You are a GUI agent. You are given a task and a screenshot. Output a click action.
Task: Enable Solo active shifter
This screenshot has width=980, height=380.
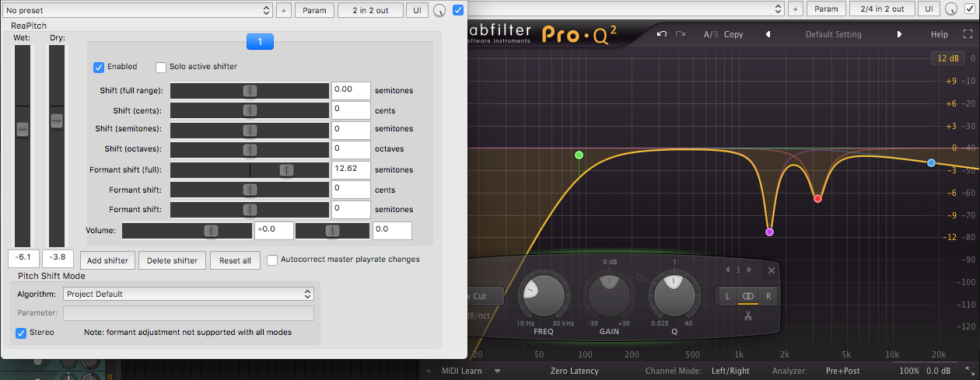coord(162,67)
